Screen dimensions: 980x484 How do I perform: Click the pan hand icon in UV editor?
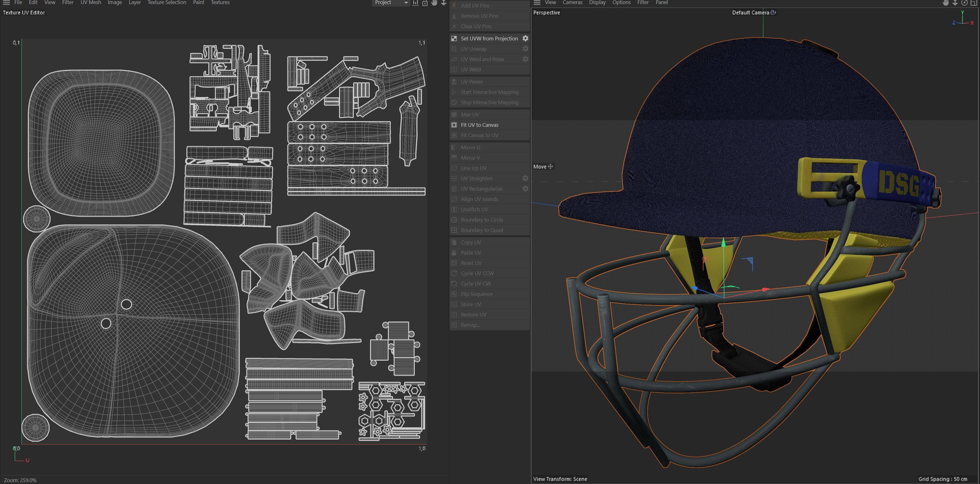434,3
